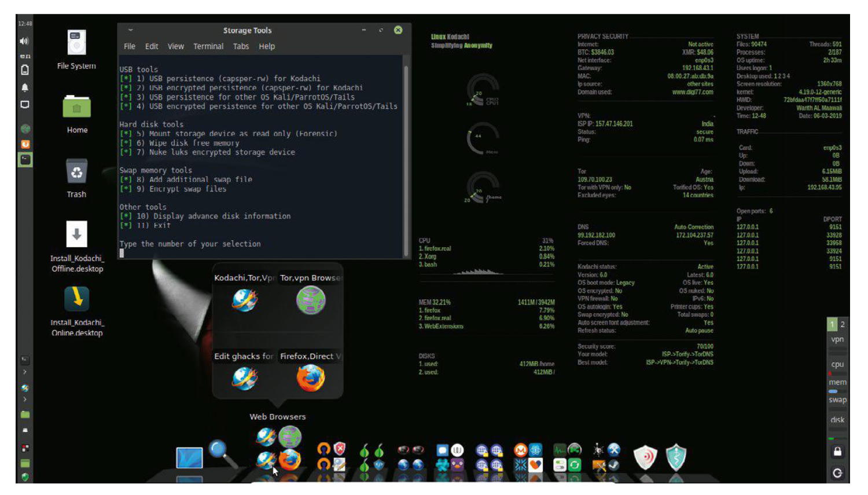Open Kodachi,Tor,Vpn browser icon in popup
This screenshot has width=868, height=495.
(x=245, y=300)
